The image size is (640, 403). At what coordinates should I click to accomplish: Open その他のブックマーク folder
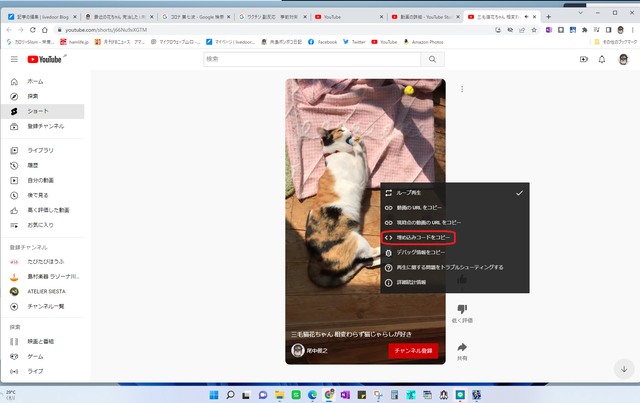coord(616,42)
